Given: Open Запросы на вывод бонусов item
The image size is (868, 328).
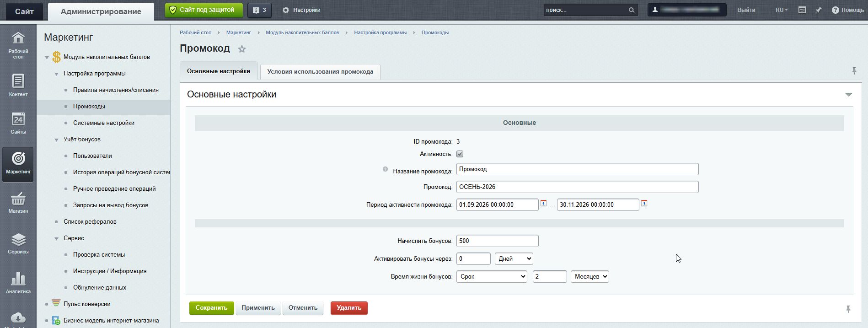Looking at the screenshot, I should (x=111, y=205).
